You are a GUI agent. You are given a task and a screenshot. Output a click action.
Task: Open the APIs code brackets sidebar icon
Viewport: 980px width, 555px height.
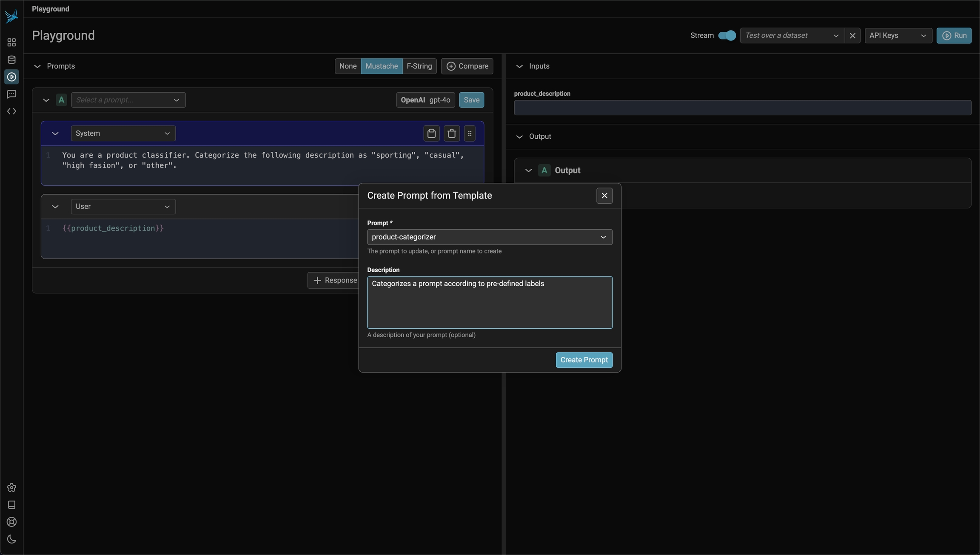(11, 111)
